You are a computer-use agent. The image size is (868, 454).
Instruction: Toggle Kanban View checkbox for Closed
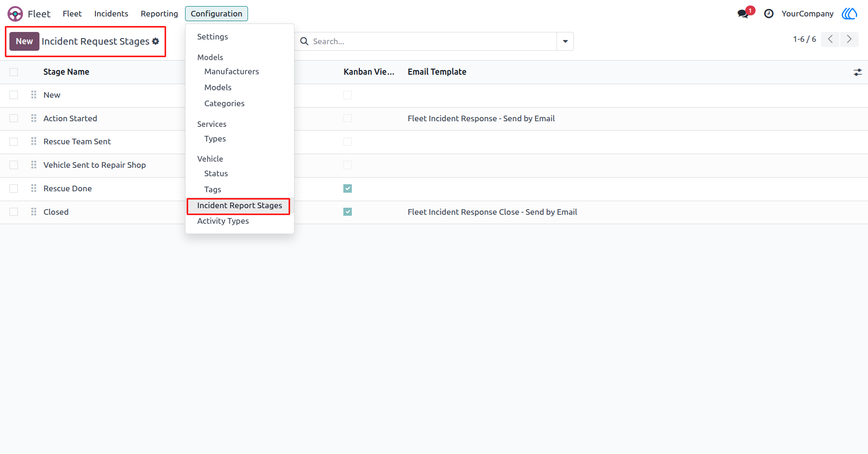coord(348,212)
